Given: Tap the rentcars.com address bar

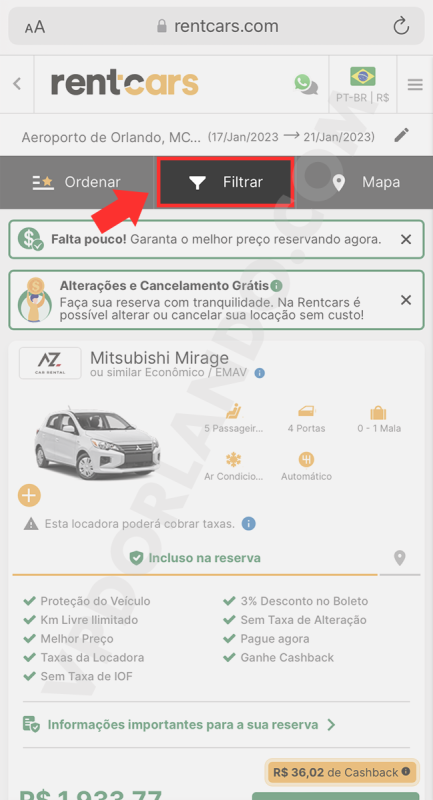Looking at the screenshot, I should click(217, 26).
